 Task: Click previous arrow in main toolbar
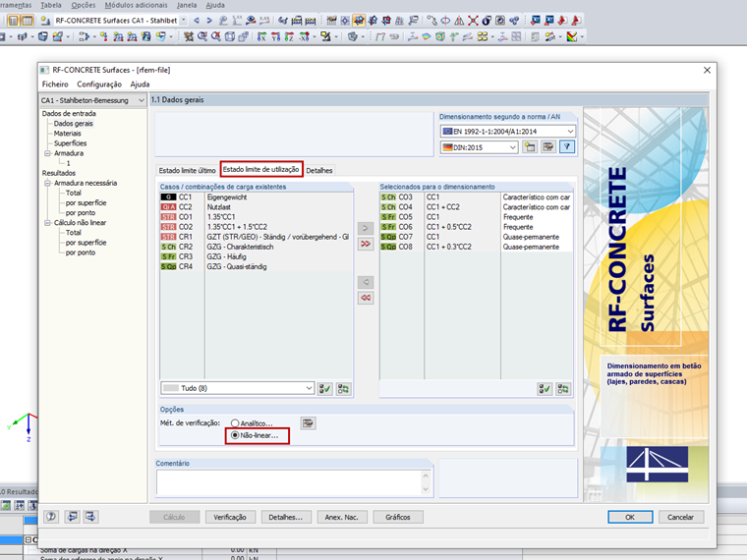click(197, 21)
